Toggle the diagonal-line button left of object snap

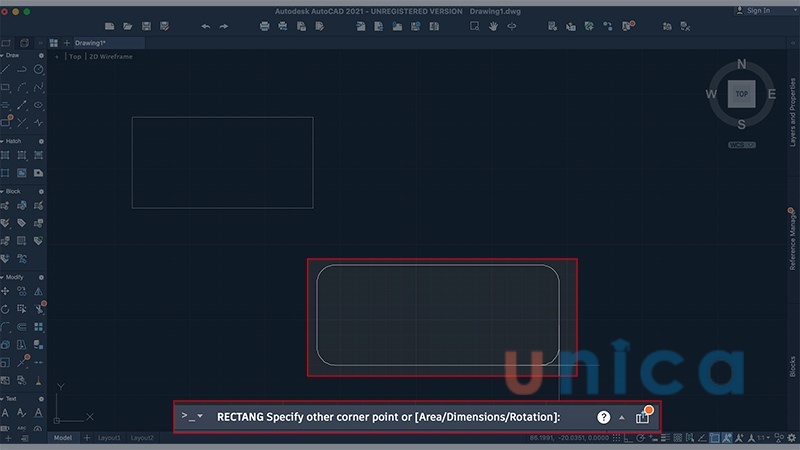click(702, 438)
